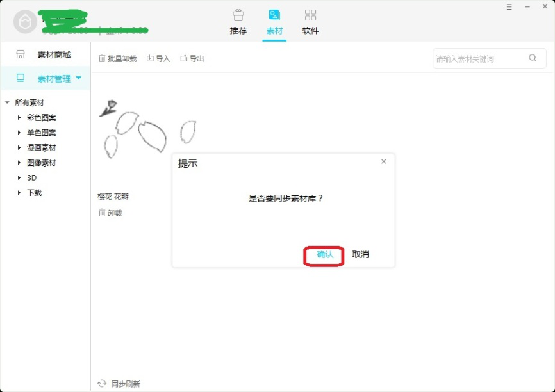Click the 素材商城 shop icon
Screen dimensions: 555x392
(x=21, y=54)
